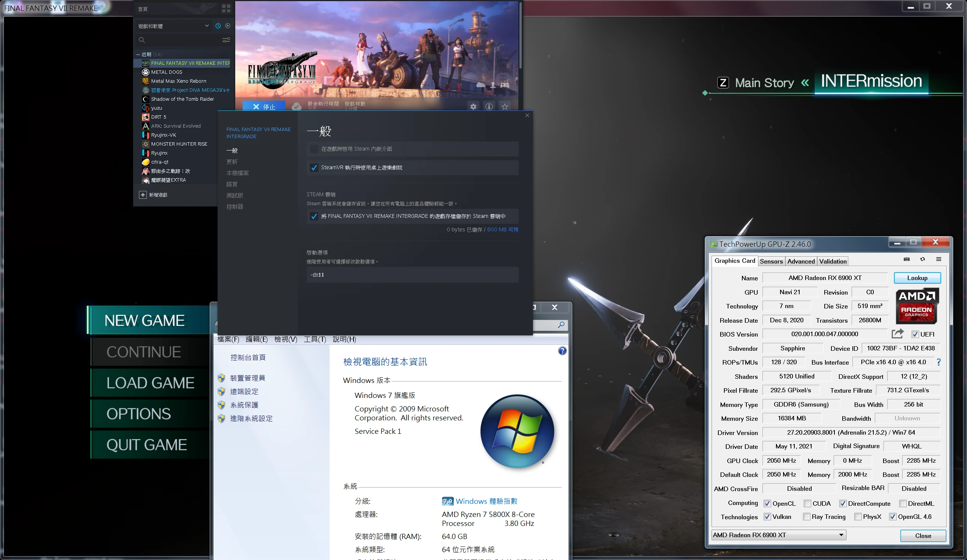This screenshot has width=967, height=560.
Task: Click the -dx11 launch options field
Action: pyautogui.click(x=412, y=275)
